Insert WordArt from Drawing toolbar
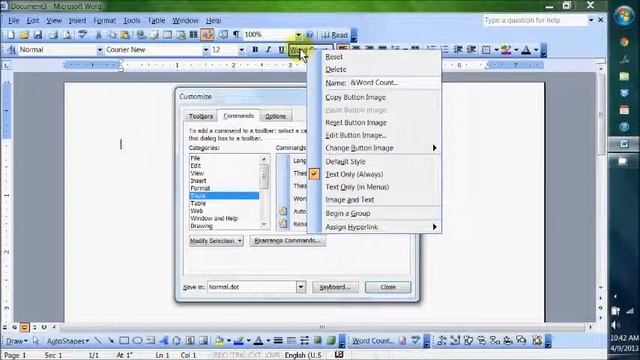Screen dimensions: 640x360 coord(164,340)
